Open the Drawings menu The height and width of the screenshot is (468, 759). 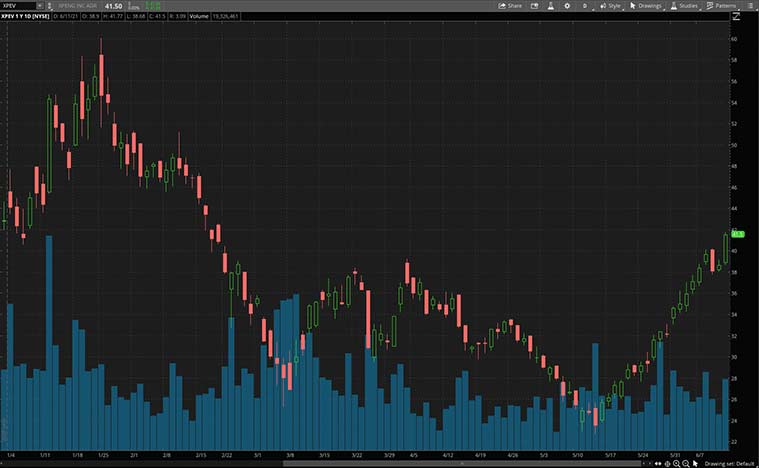(646, 6)
